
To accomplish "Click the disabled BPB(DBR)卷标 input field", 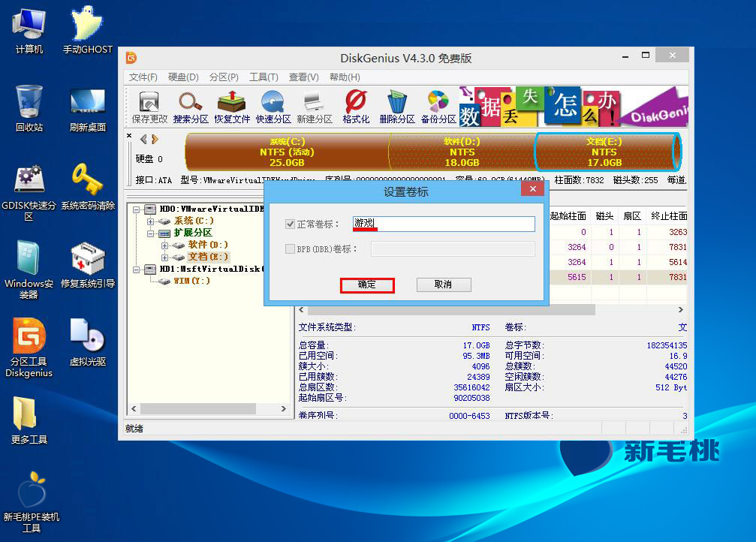I will [453, 248].
